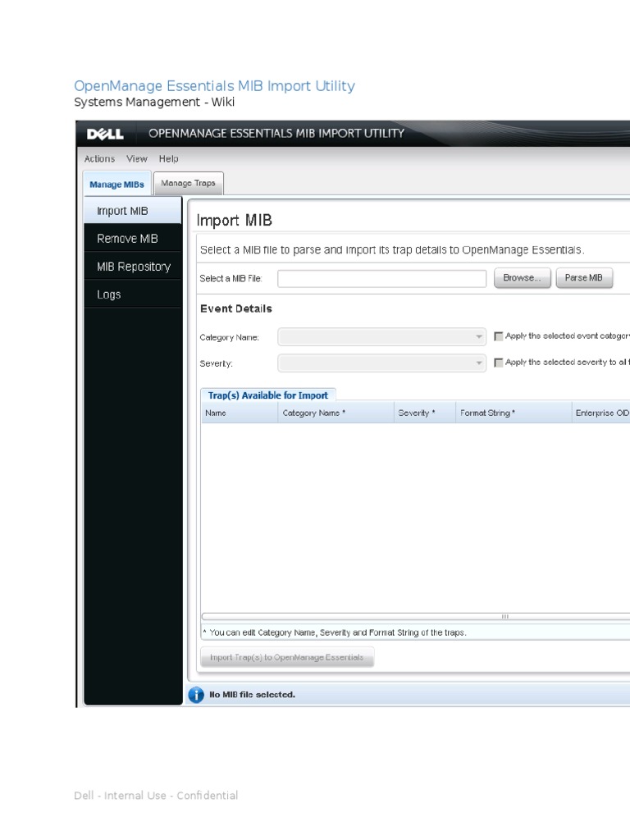Select Import MIB in the sidebar

(133, 211)
